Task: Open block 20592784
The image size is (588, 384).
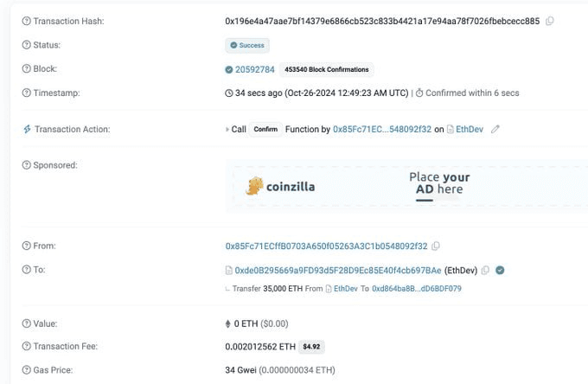Action: [x=254, y=69]
